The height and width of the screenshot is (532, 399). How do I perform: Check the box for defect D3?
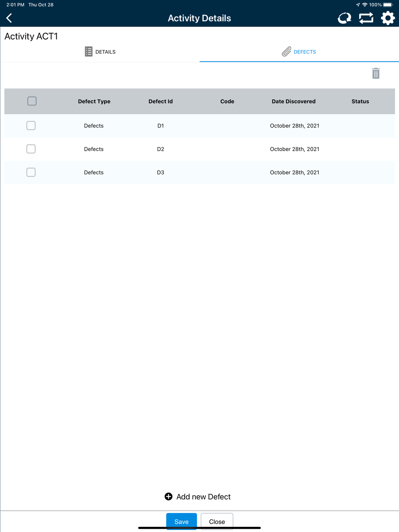[31, 172]
